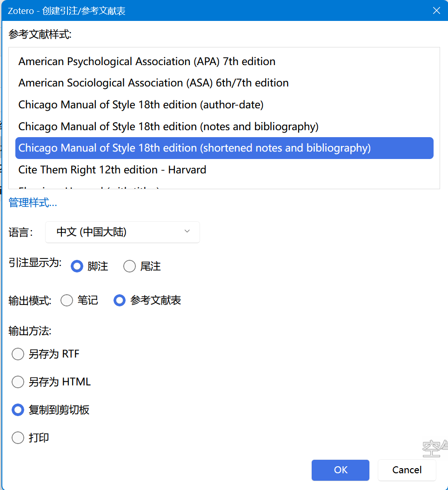Select the 尾注 (endnote) radio button

tap(130, 266)
